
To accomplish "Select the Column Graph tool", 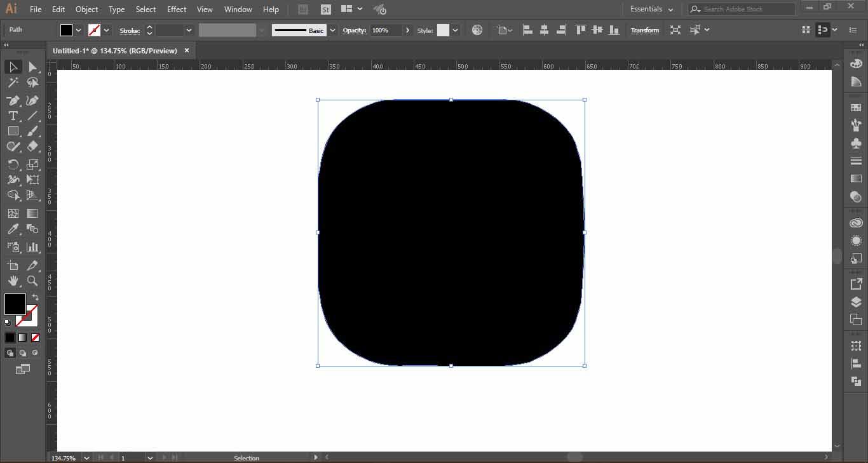I will click(x=32, y=246).
